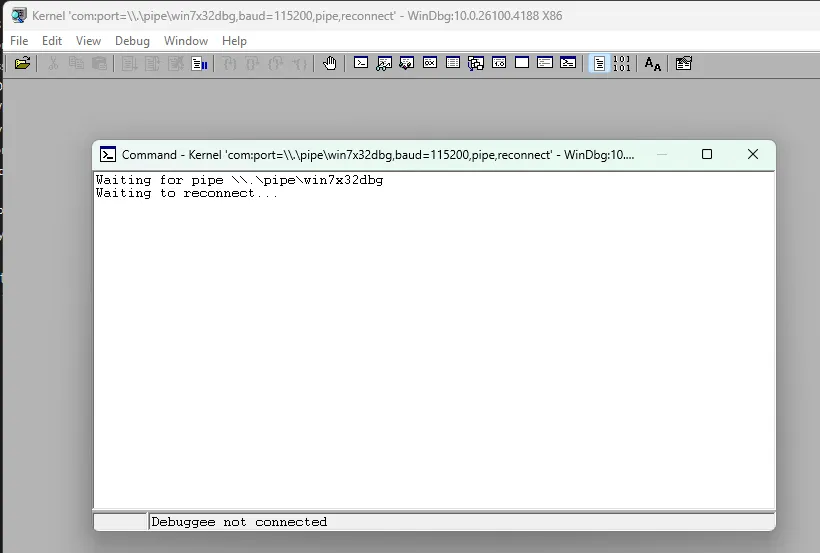Show the Registers window icon
820x553 pixels.
tap(430, 64)
